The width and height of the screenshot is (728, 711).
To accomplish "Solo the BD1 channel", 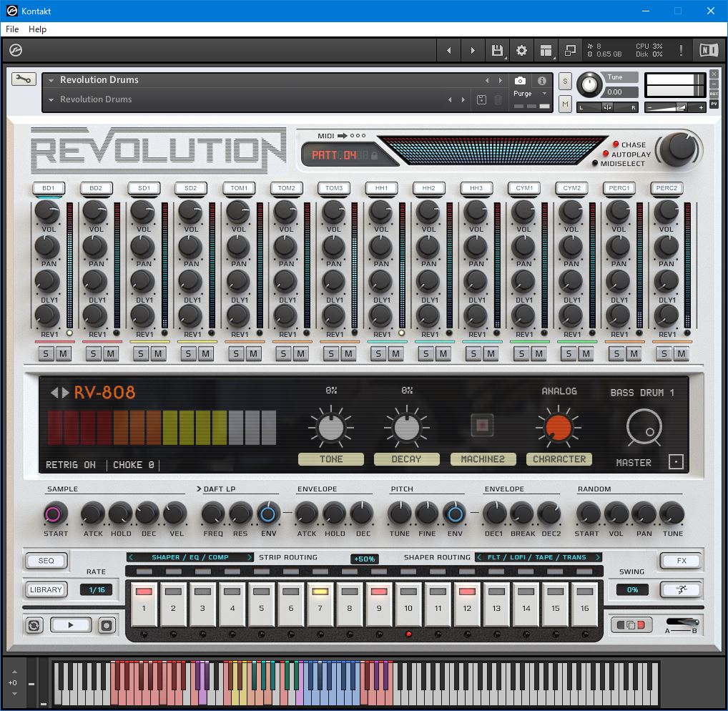I will pyautogui.click(x=46, y=354).
